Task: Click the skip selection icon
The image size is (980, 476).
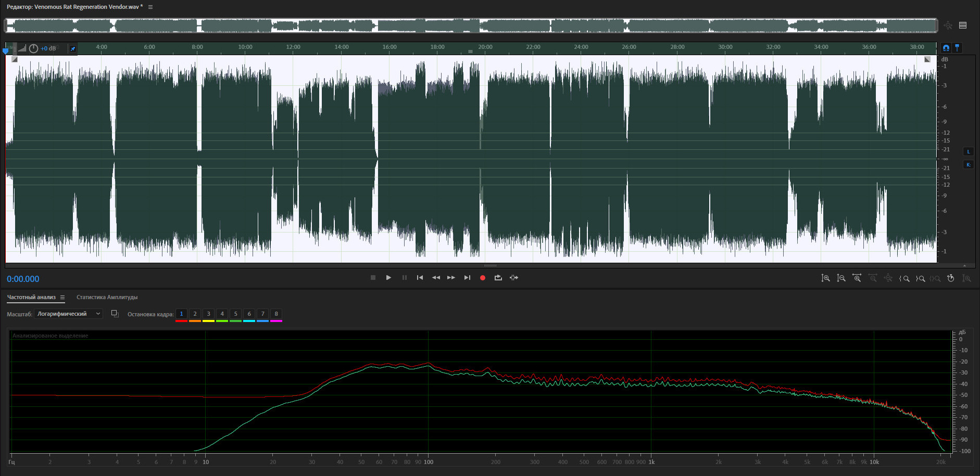Action: tap(514, 278)
